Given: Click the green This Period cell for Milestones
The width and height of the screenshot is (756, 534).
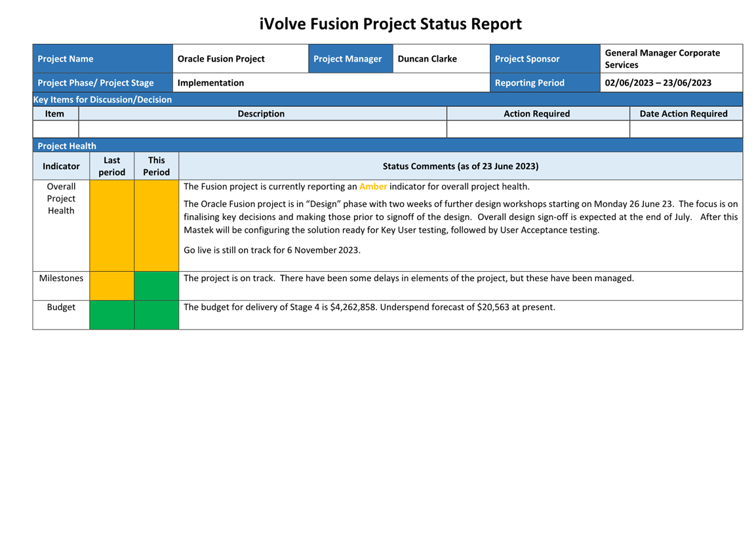Looking at the screenshot, I should (156, 286).
